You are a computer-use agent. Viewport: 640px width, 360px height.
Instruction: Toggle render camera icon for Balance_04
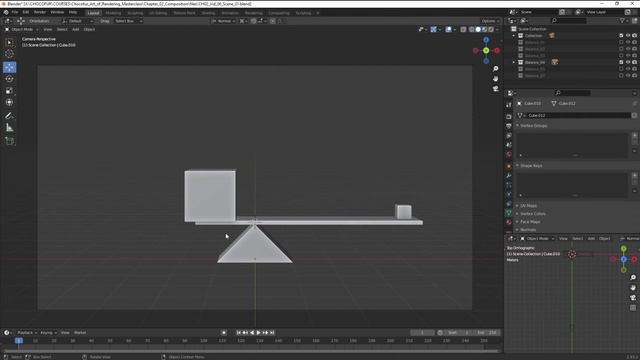pyautogui.click(x=634, y=62)
